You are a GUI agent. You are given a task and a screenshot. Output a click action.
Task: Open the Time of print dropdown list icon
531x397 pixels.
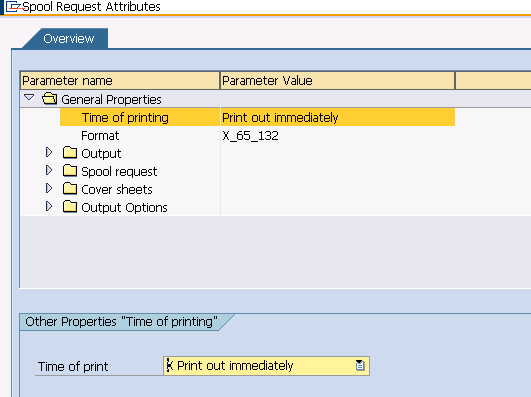[360, 365]
